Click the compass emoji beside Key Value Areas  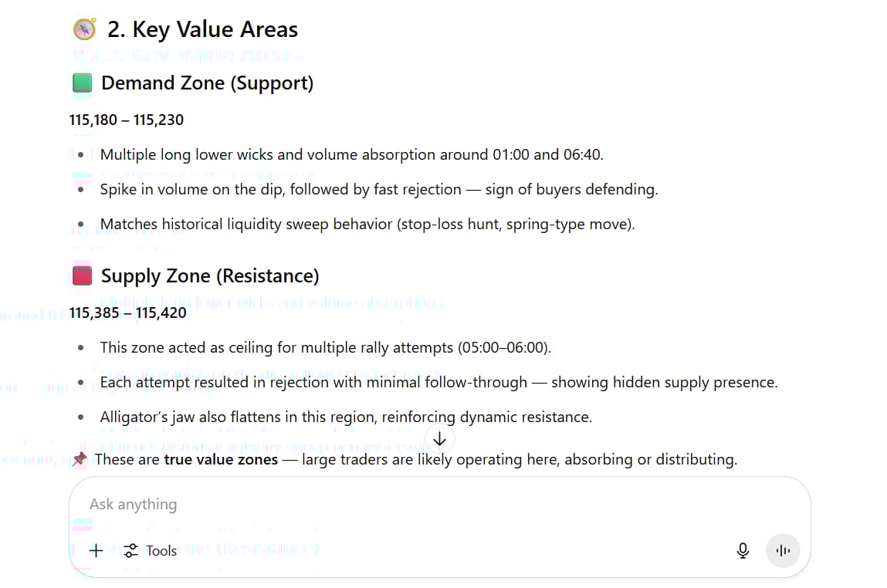point(85,29)
